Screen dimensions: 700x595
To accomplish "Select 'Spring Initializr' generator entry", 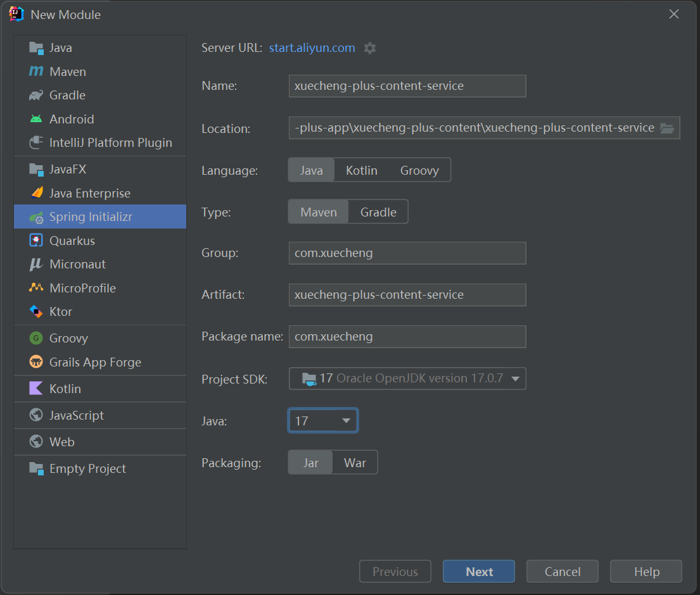I will 100,216.
